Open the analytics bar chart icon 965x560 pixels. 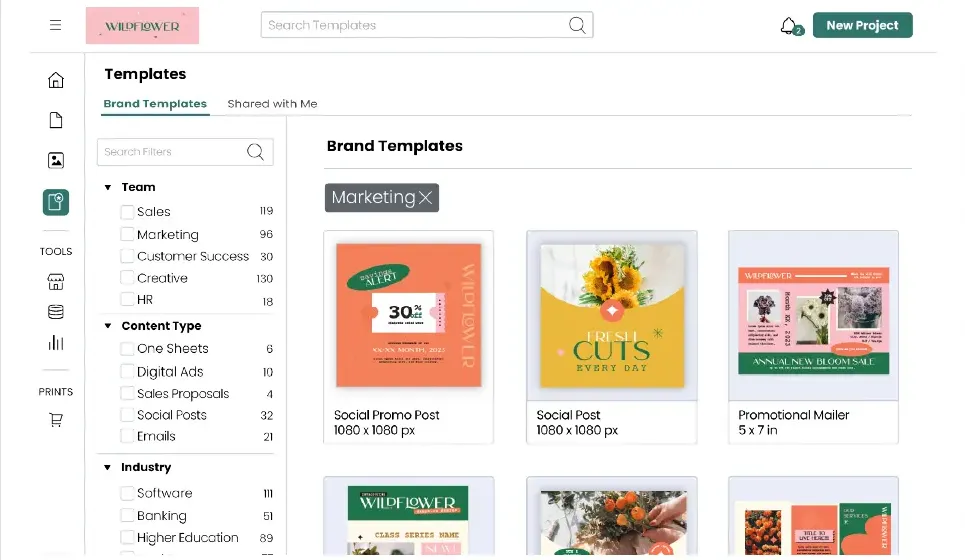[56, 343]
